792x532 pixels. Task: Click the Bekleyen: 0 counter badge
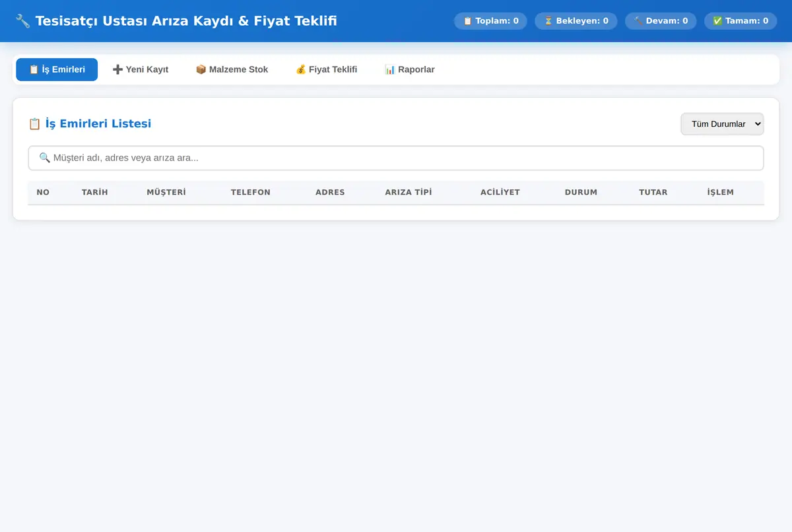click(x=576, y=21)
